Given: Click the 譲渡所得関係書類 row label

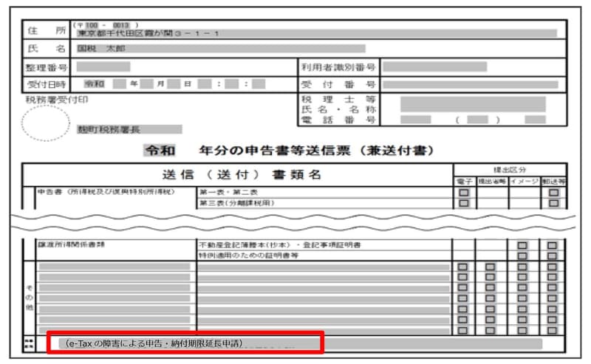Looking at the screenshot, I should (x=71, y=244).
